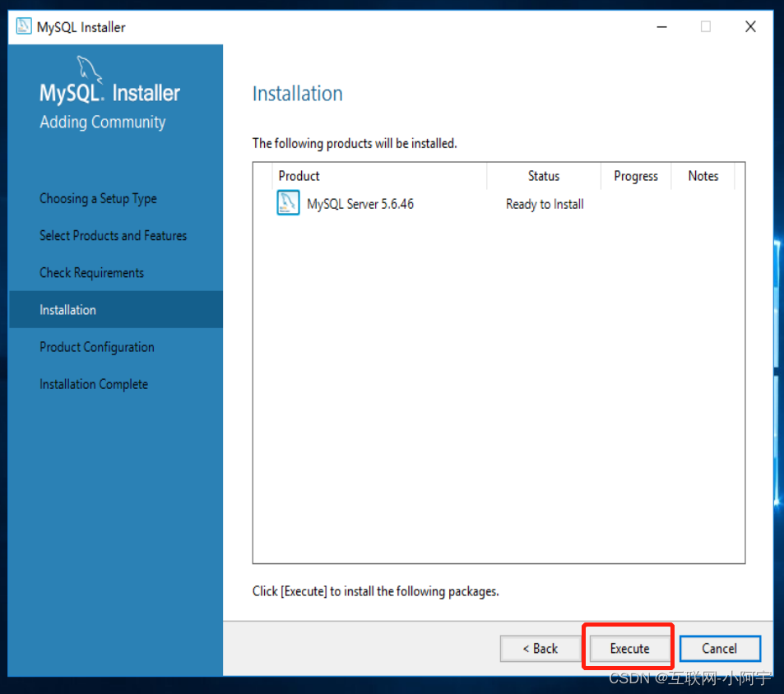
Task: Select the MySQL Server 5.6.46 row
Action: point(360,204)
